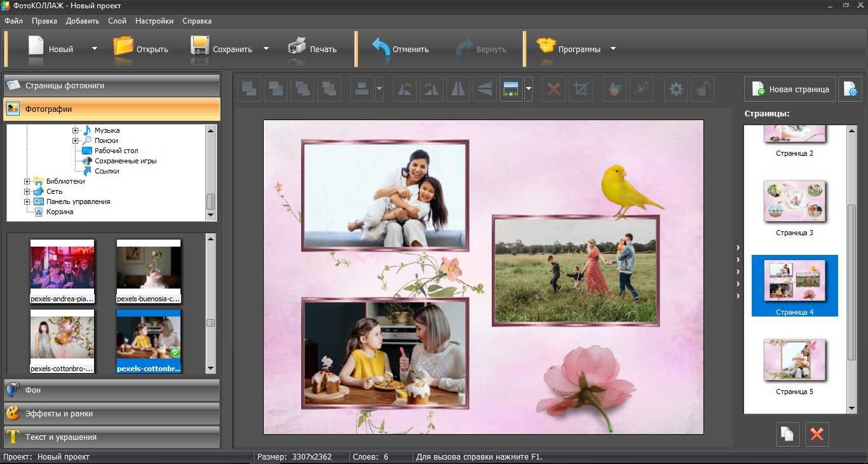Open the dropdown arrow next to Сохранить
The image size is (868, 464).
266,49
